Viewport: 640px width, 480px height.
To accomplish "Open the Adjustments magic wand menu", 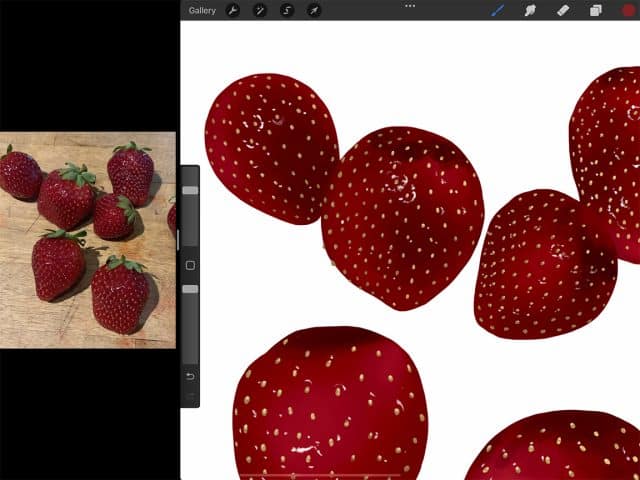I will 260,11.
